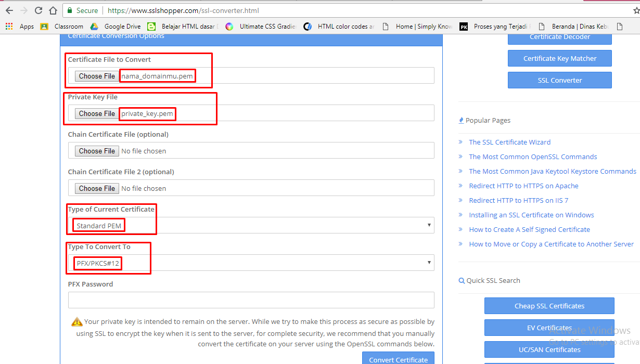The width and height of the screenshot is (640, 364).
Task: Open The SSL Certificate Wizard link
Action: [x=509, y=142]
